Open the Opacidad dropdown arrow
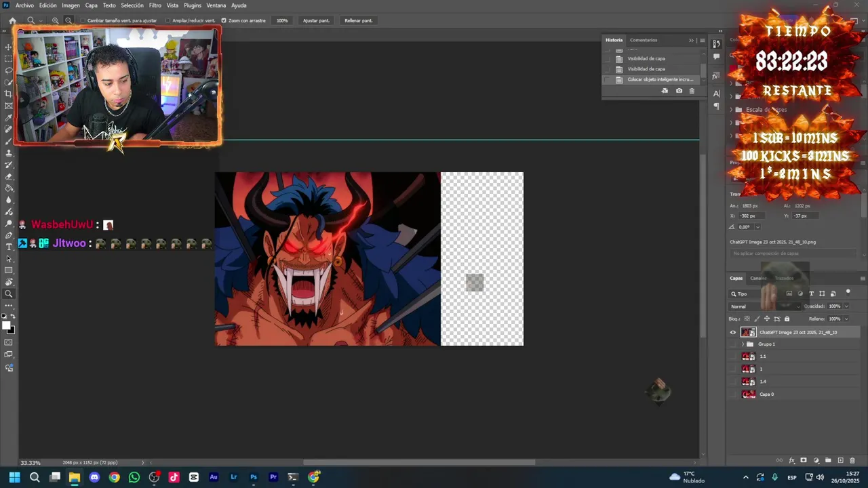The image size is (868, 488). pyautogui.click(x=846, y=306)
